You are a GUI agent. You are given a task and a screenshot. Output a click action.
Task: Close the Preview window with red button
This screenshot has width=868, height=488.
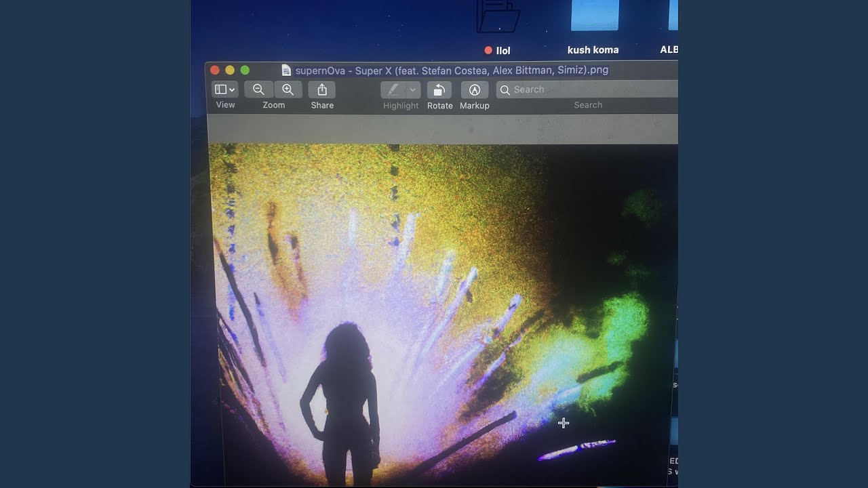(x=215, y=70)
